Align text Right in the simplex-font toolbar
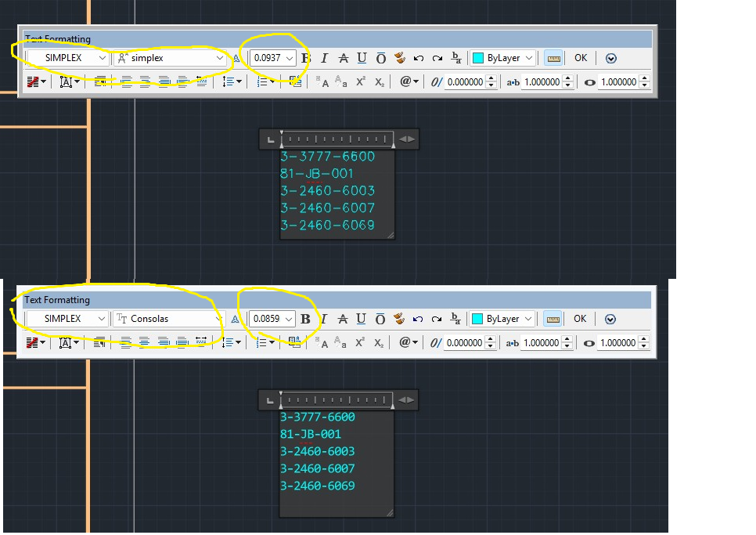756x535 pixels. click(164, 82)
